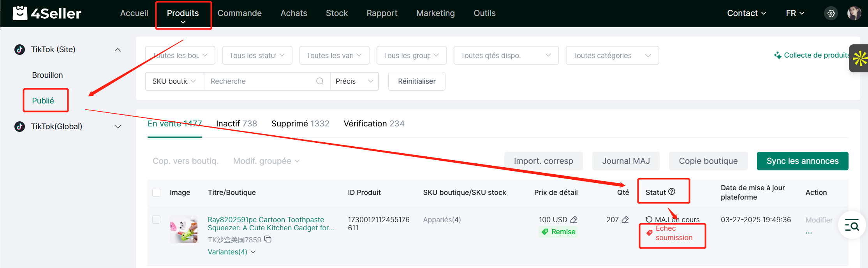Image resolution: width=868 pixels, height=268 pixels.
Task: Open the Toutes catégories dropdown
Action: point(612,56)
